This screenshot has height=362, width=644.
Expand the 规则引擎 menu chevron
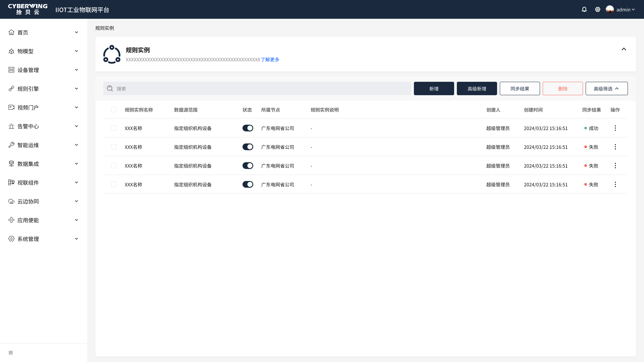point(76,88)
